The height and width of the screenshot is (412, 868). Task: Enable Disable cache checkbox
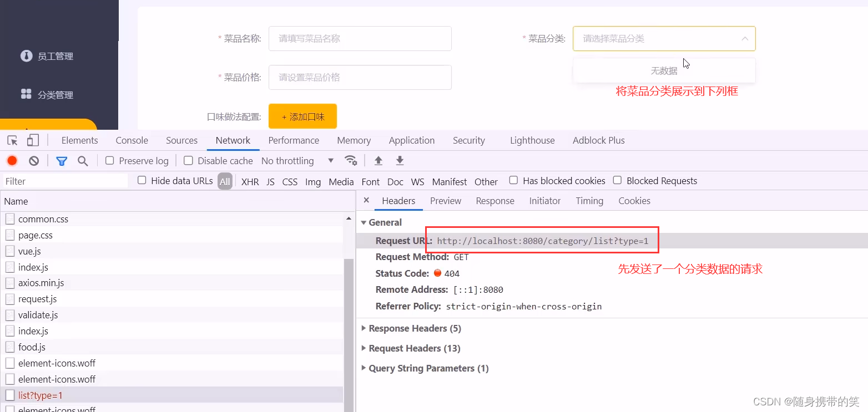(188, 160)
